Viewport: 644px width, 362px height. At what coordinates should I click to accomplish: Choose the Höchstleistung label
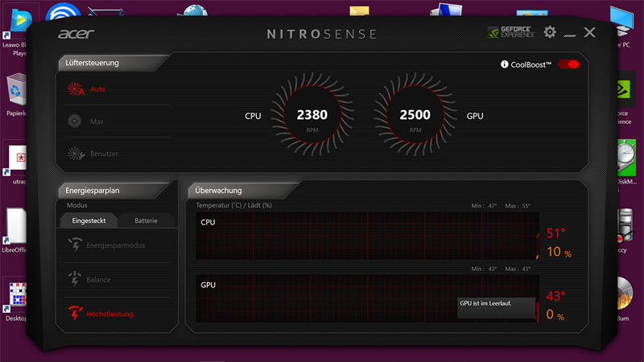tap(109, 314)
